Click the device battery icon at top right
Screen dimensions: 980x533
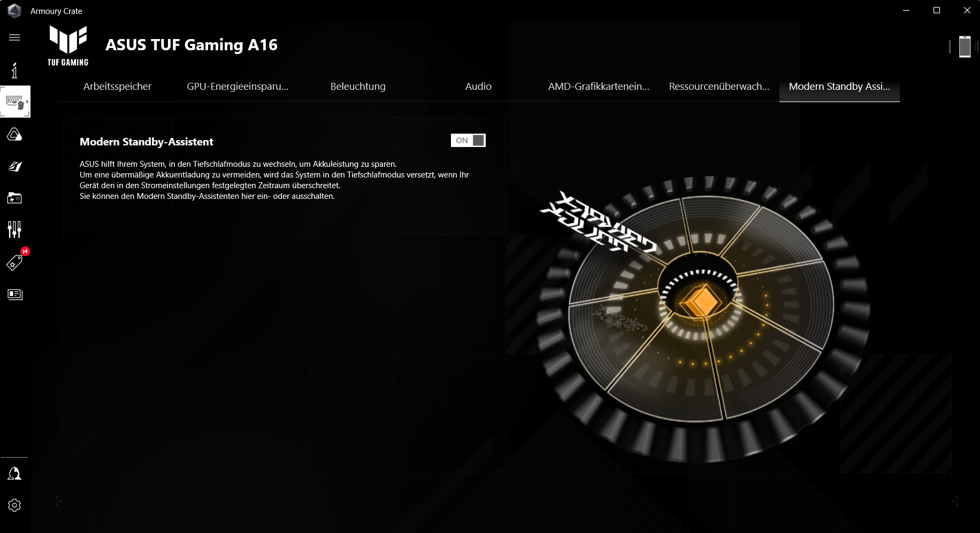tap(964, 47)
